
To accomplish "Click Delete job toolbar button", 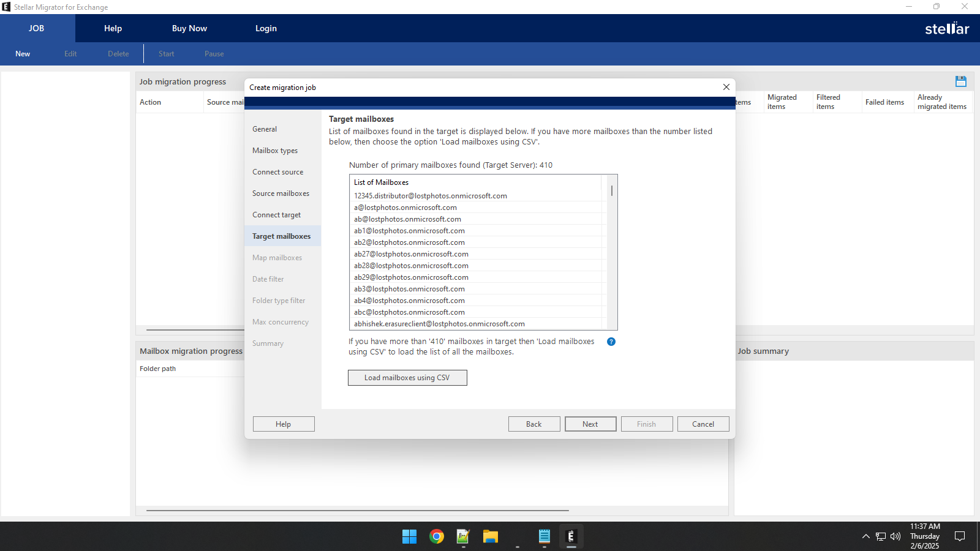I will coord(118,54).
